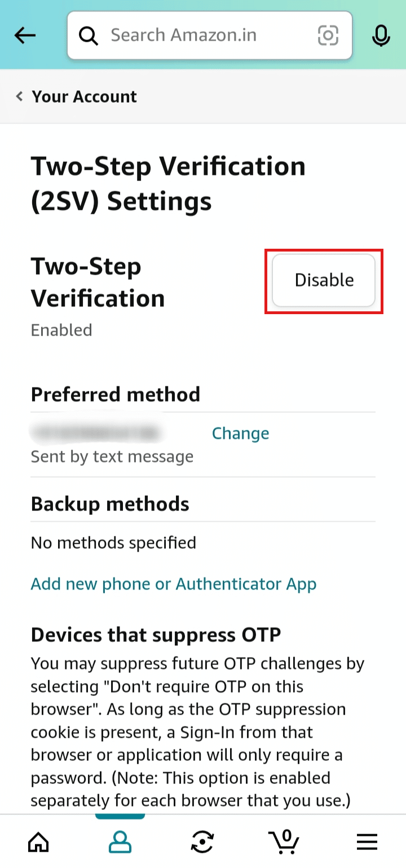
Task: Return to Your Account breadcrumb text
Action: 84,96
